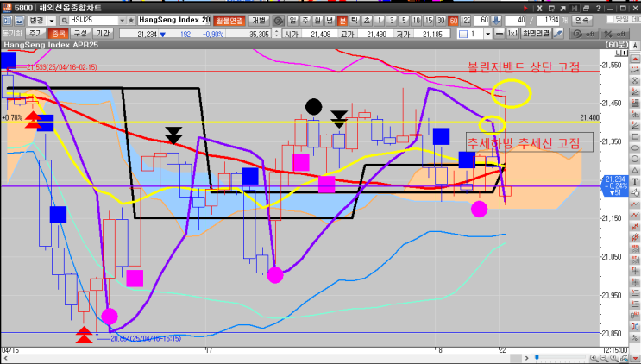The width and height of the screenshot is (641, 364).
Task: Select the circle drawing tool
Action: pos(635,159)
